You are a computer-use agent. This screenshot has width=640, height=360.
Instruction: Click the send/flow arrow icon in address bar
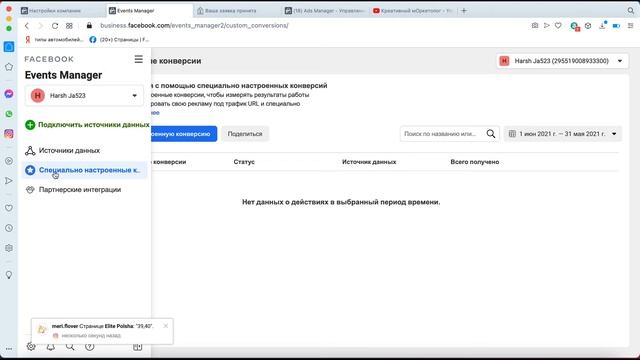pyautogui.click(x=547, y=25)
